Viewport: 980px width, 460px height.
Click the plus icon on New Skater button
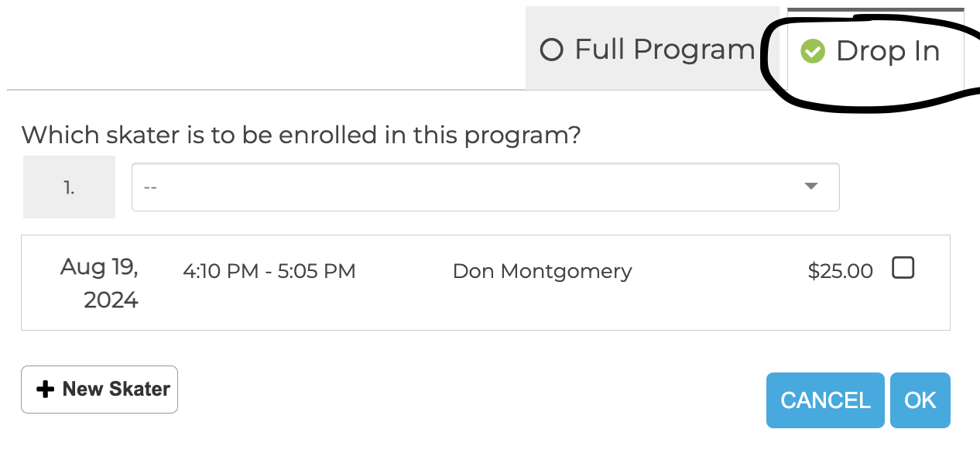[x=46, y=390]
